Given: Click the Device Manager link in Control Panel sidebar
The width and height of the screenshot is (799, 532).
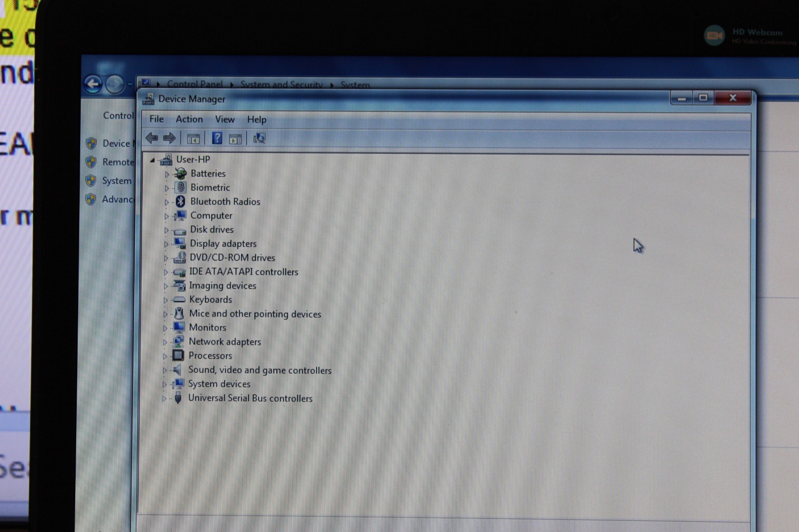Looking at the screenshot, I should click(119, 143).
